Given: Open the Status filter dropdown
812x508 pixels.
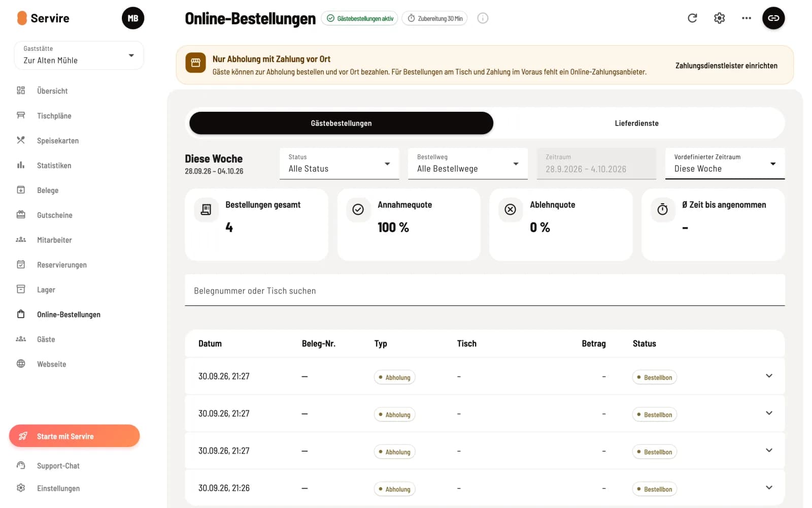Looking at the screenshot, I should [x=340, y=164].
